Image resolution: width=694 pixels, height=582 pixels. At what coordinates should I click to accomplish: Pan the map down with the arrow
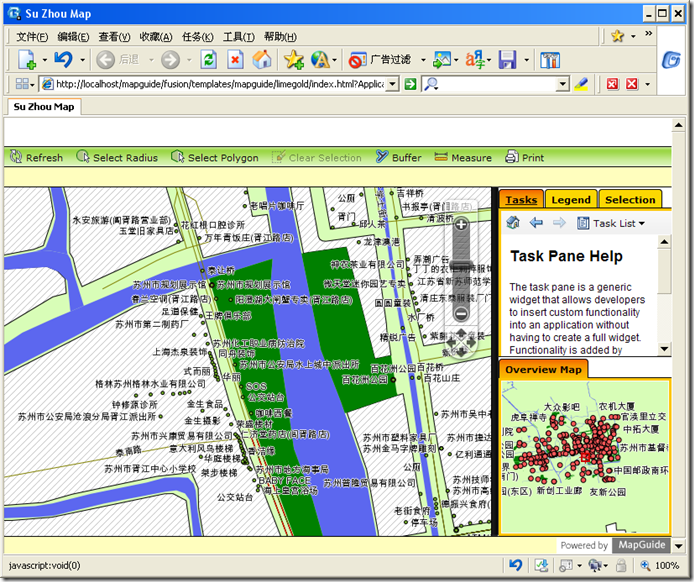coord(461,352)
